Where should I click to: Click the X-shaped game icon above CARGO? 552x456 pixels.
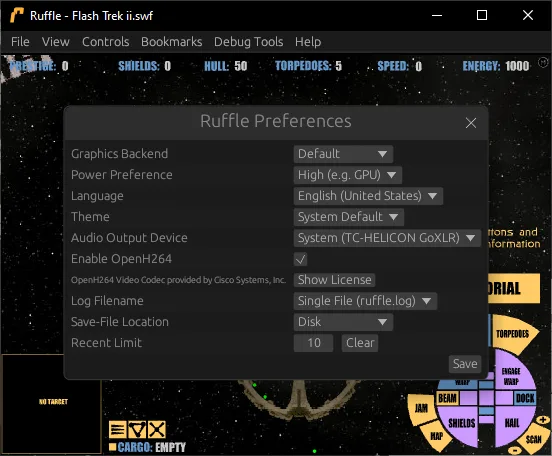[156, 430]
